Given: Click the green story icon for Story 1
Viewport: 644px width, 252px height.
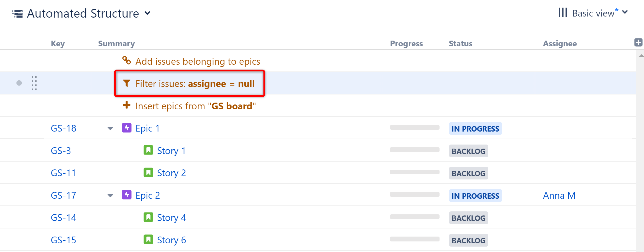Looking at the screenshot, I should point(148,150).
